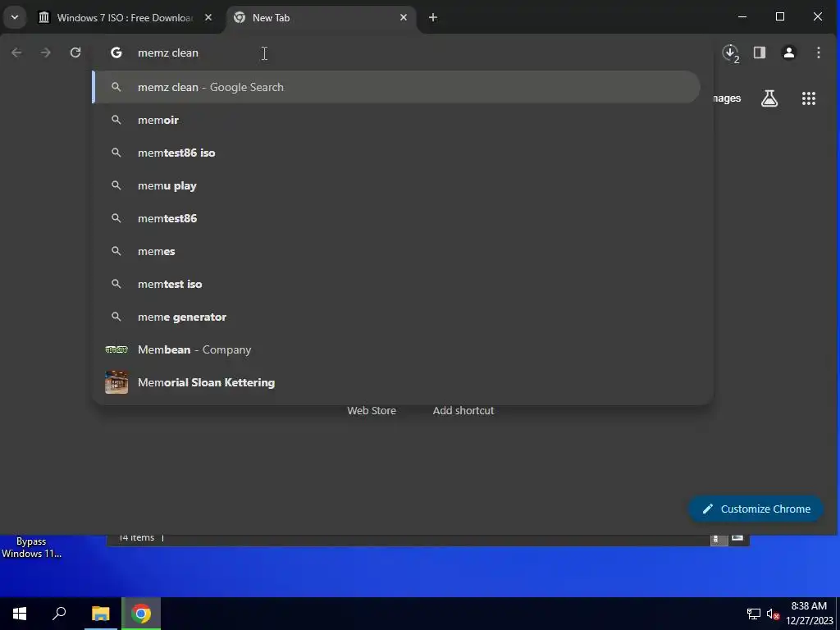This screenshot has height=630, width=840.
Task: Open Windows taskbar search
Action: (59, 614)
